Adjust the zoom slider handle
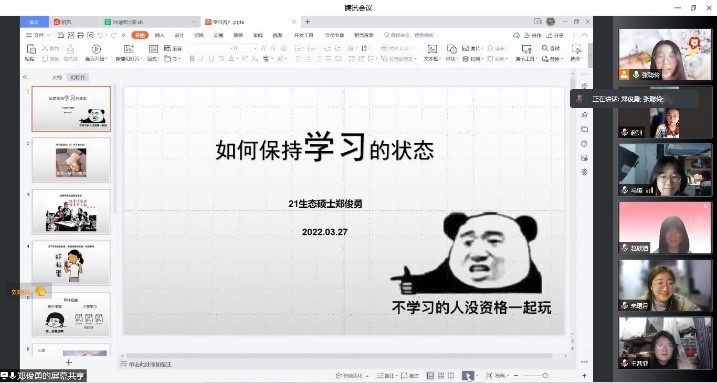This screenshot has height=383, width=717. click(x=546, y=375)
